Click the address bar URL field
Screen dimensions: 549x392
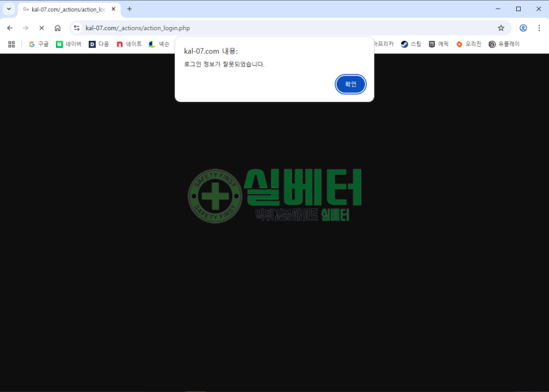(289, 28)
